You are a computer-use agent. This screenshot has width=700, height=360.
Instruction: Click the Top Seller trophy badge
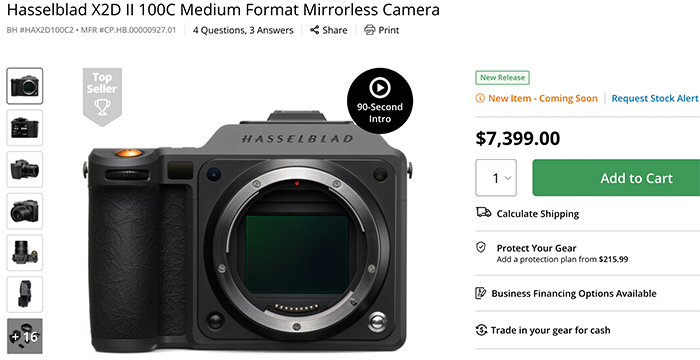(102, 96)
